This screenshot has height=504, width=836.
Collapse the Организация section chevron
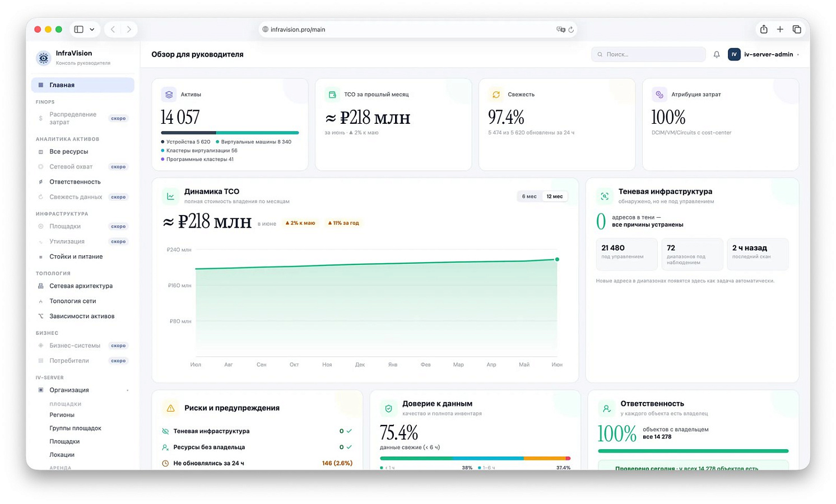pyautogui.click(x=128, y=390)
